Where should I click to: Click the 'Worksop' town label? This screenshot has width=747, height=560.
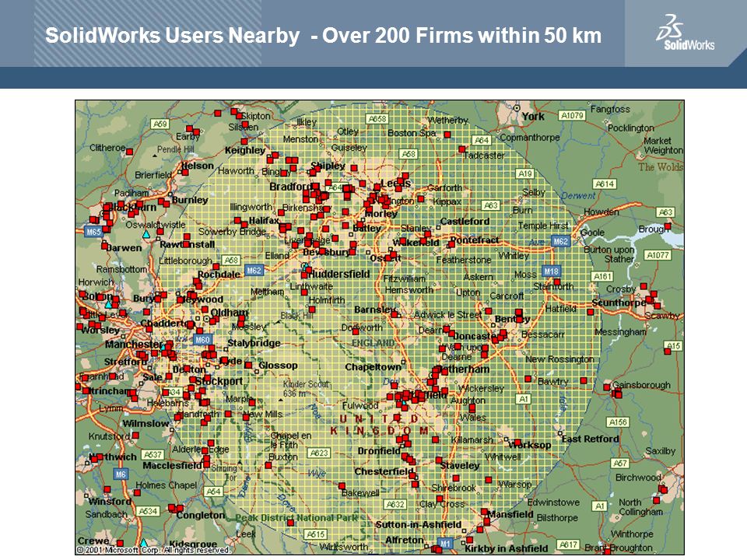529,445
